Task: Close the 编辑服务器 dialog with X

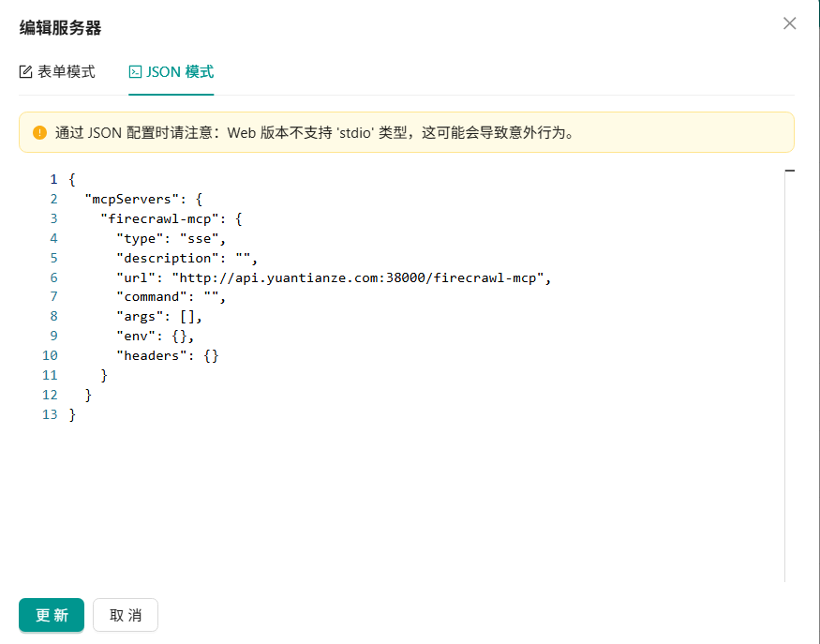Action: [789, 23]
